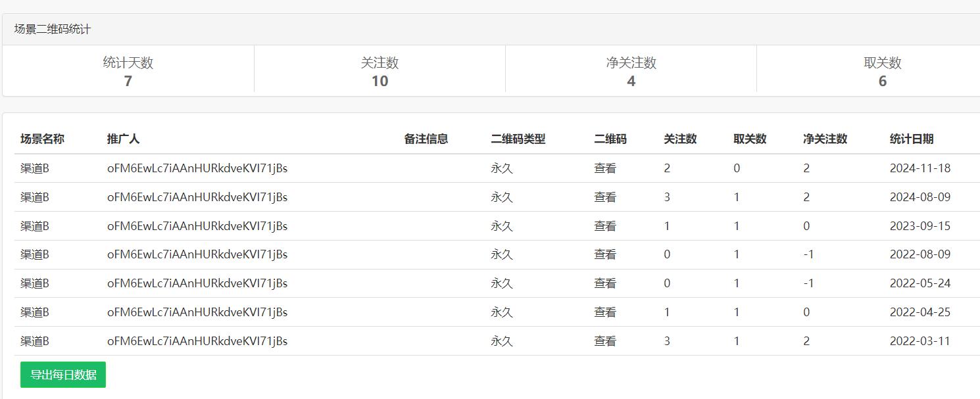Click the 统计天数 summary value 7
The width and height of the screenshot is (980, 399).
coord(128,82)
